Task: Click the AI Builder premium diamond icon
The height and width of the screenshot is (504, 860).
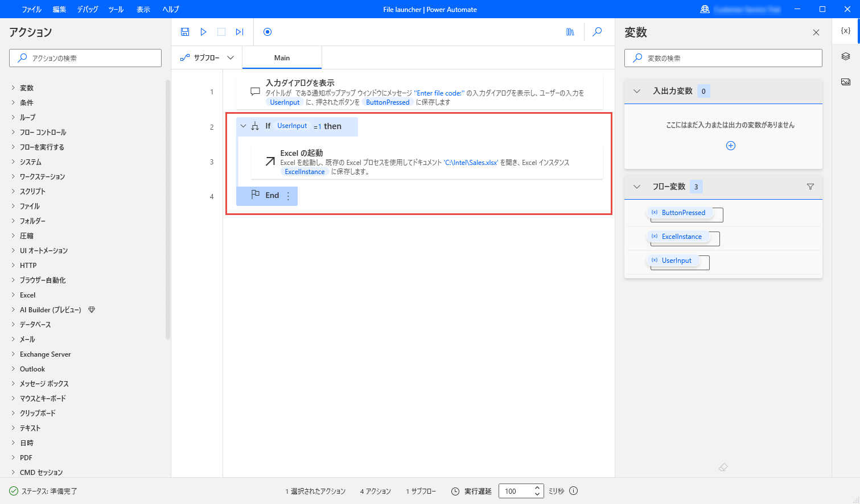Action: [92, 309]
